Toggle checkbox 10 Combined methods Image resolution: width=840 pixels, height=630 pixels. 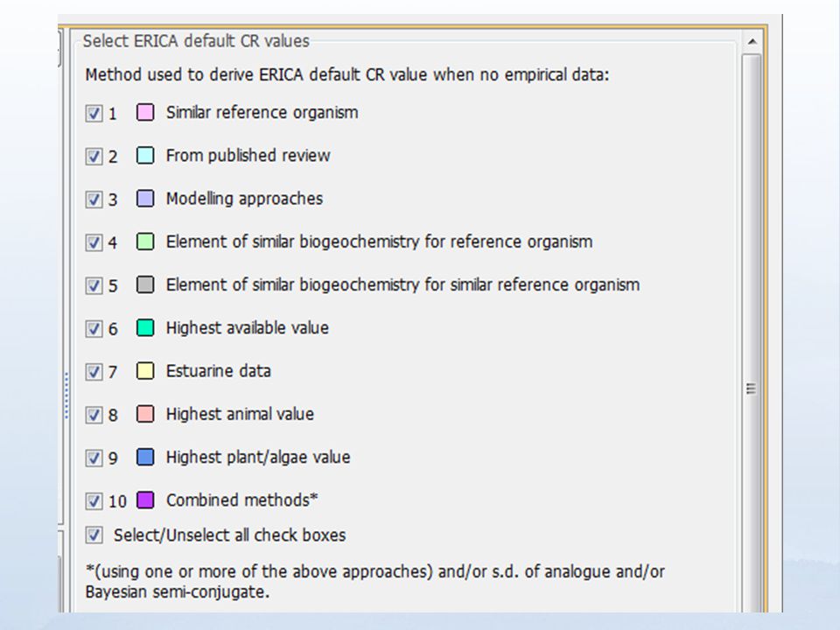[x=94, y=500]
